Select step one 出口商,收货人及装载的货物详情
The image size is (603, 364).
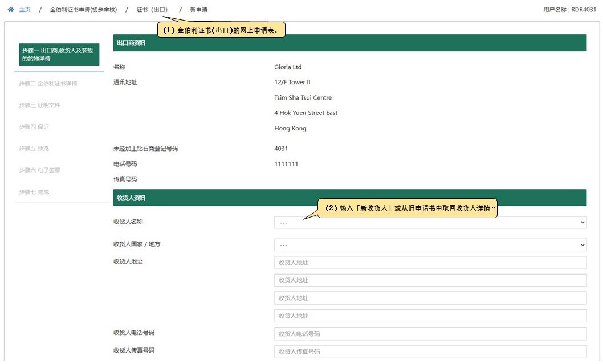(59, 55)
